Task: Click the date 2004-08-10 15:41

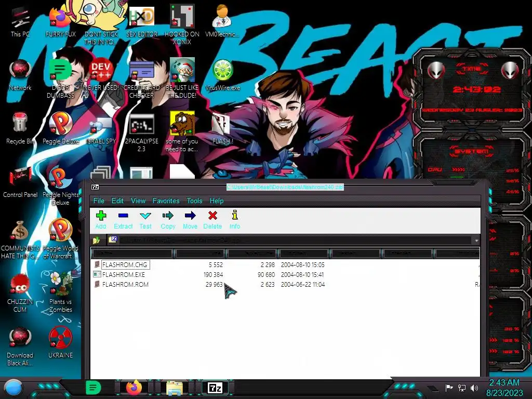Action: click(x=302, y=274)
